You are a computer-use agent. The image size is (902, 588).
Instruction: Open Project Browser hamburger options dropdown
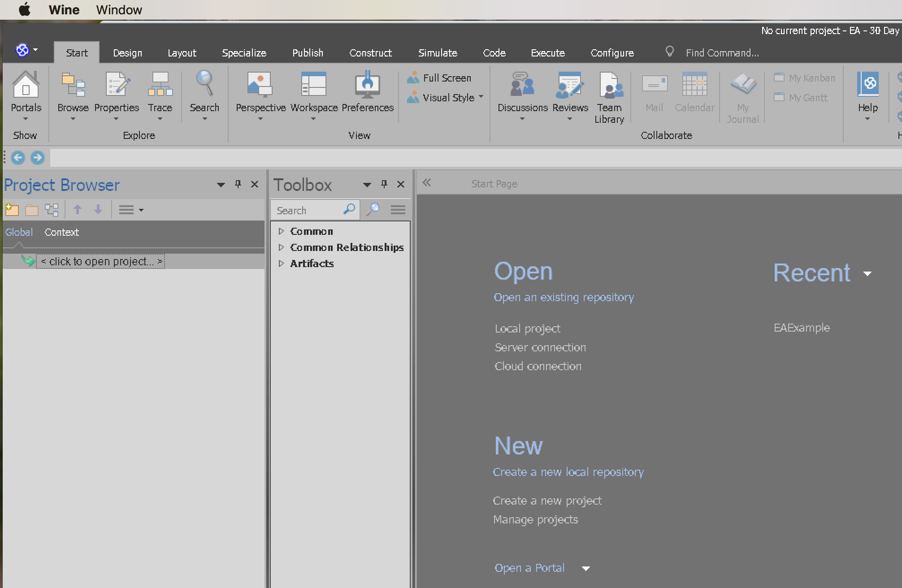click(131, 210)
